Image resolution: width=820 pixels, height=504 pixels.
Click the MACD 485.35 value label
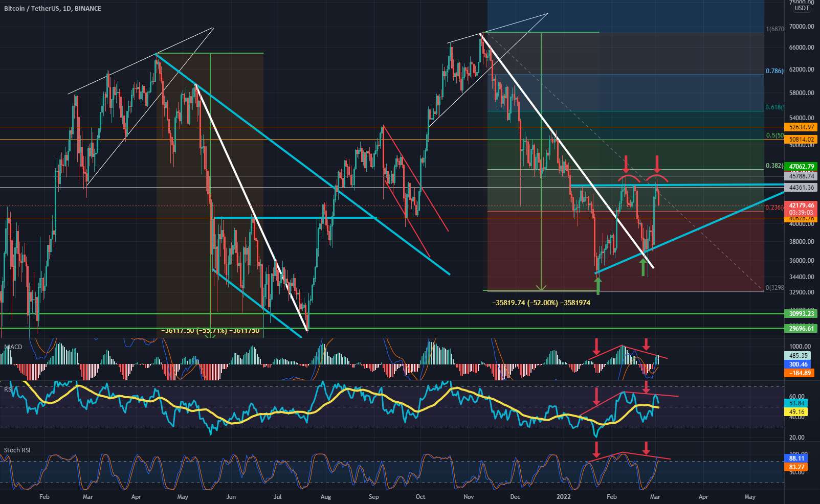[798, 356]
